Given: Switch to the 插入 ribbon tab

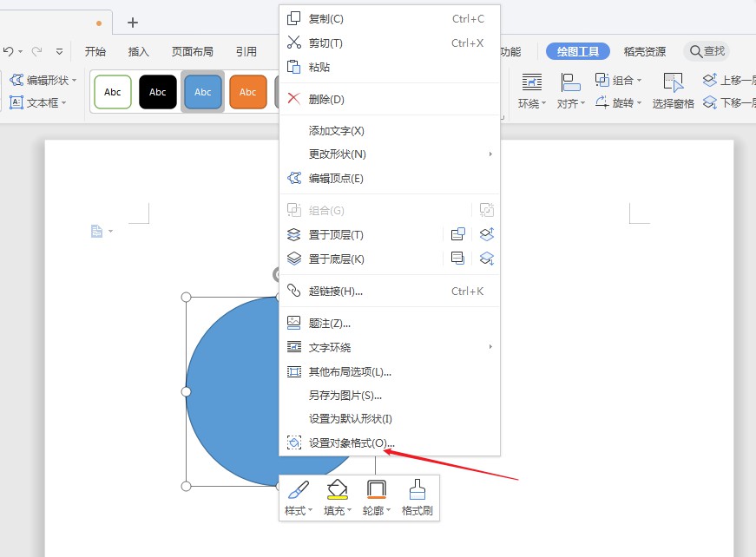Looking at the screenshot, I should (x=138, y=51).
